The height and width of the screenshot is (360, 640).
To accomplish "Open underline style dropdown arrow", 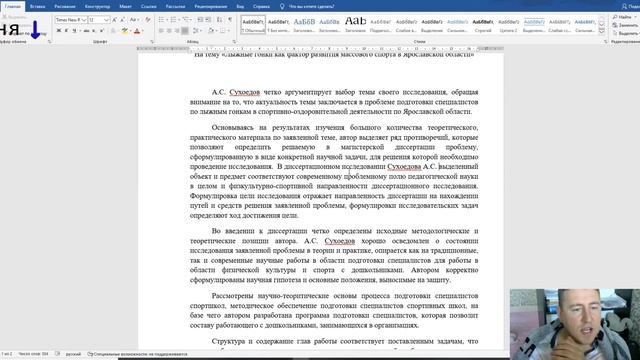I will pos(80,31).
